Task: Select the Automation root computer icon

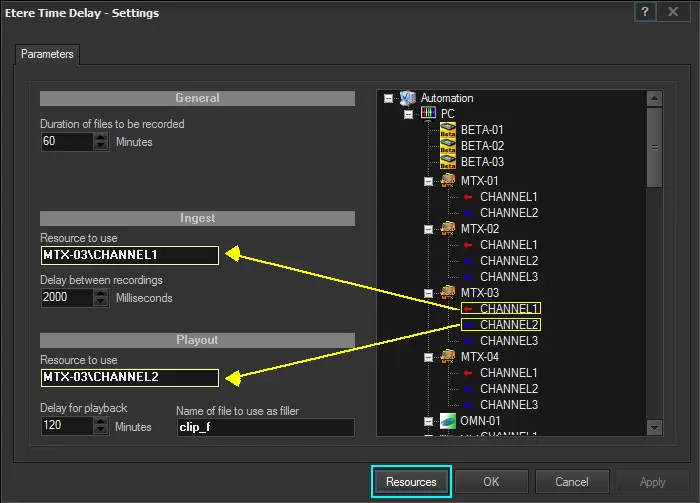Action: pyautogui.click(x=407, y=98)
